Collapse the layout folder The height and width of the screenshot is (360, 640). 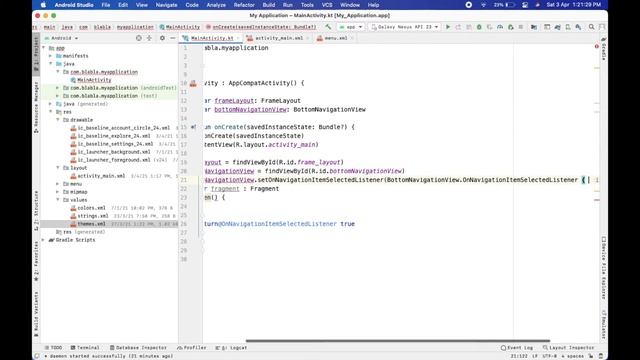pos(58,168)
